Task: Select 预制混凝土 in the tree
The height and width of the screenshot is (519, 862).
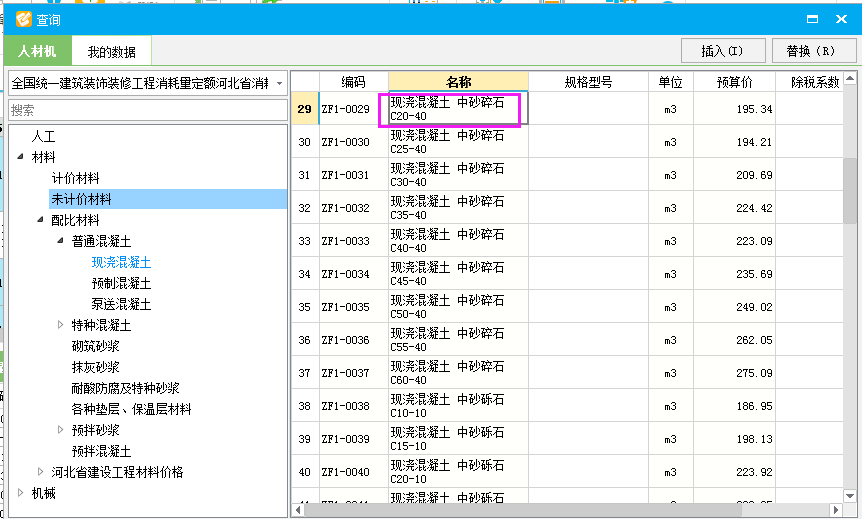Action: pos(121,283)
